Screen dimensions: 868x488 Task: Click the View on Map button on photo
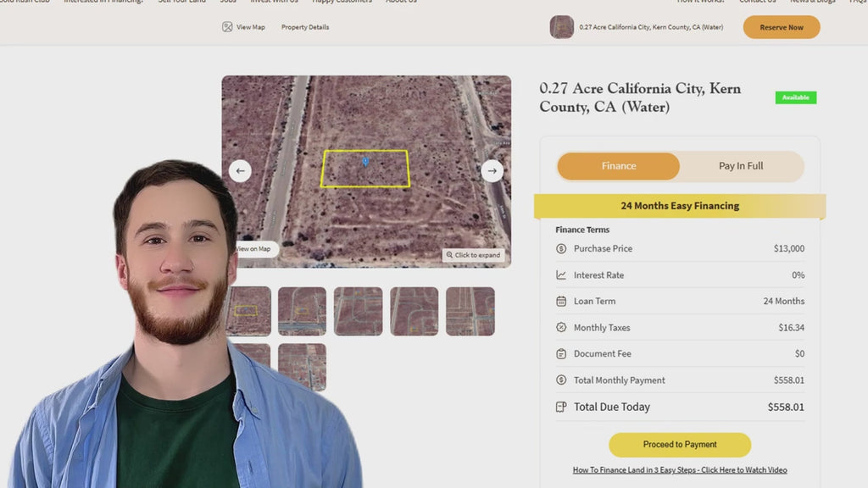pos(255,249)
